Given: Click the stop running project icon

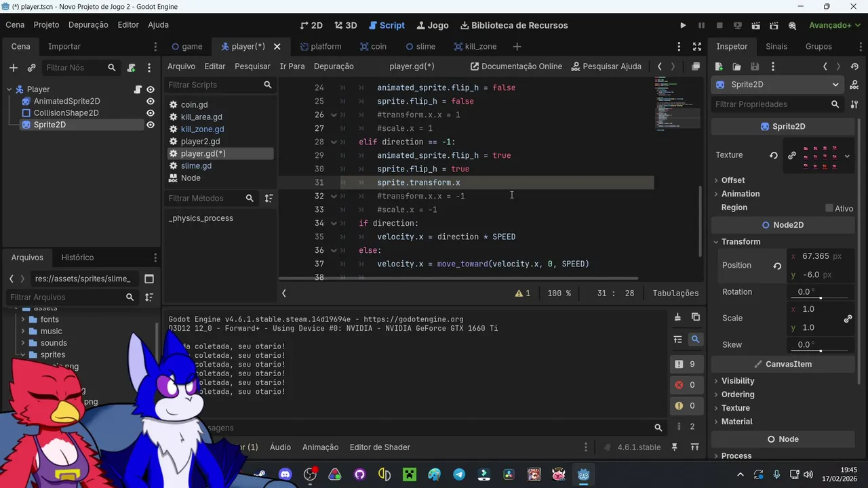Looking at the screenshot, I should (719, 25).
